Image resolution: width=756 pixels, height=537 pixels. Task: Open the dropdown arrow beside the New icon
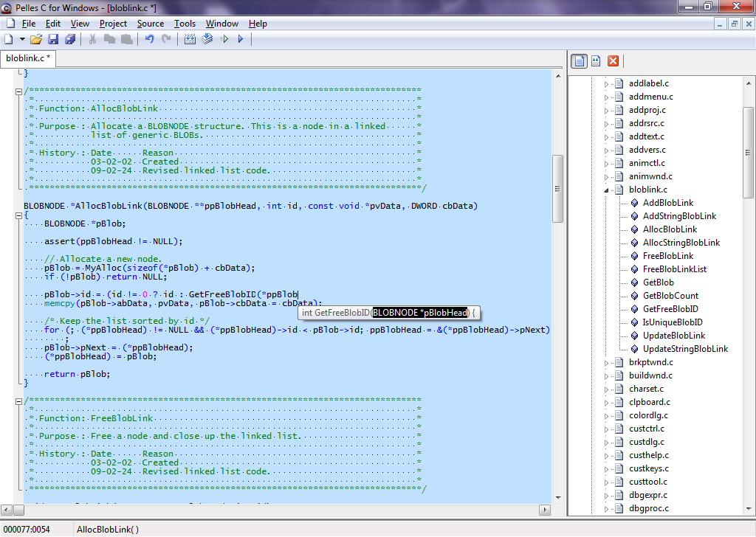(x=22, y=39)
